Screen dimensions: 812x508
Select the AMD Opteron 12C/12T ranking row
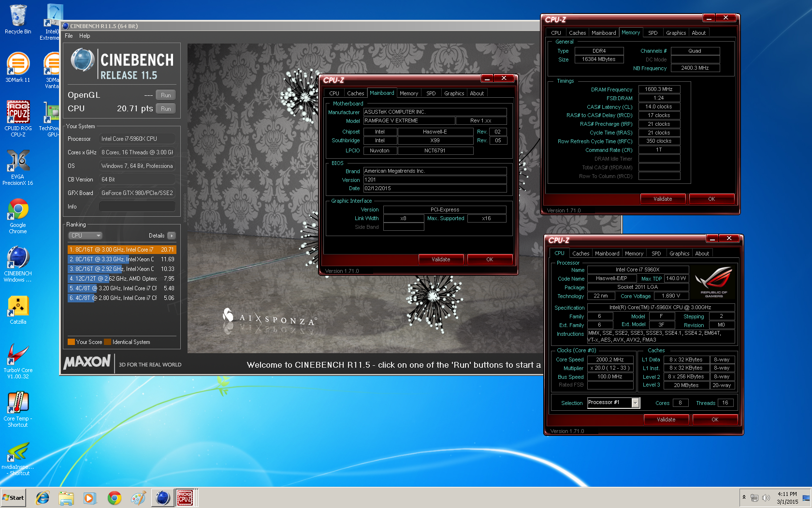coord(122,279)
